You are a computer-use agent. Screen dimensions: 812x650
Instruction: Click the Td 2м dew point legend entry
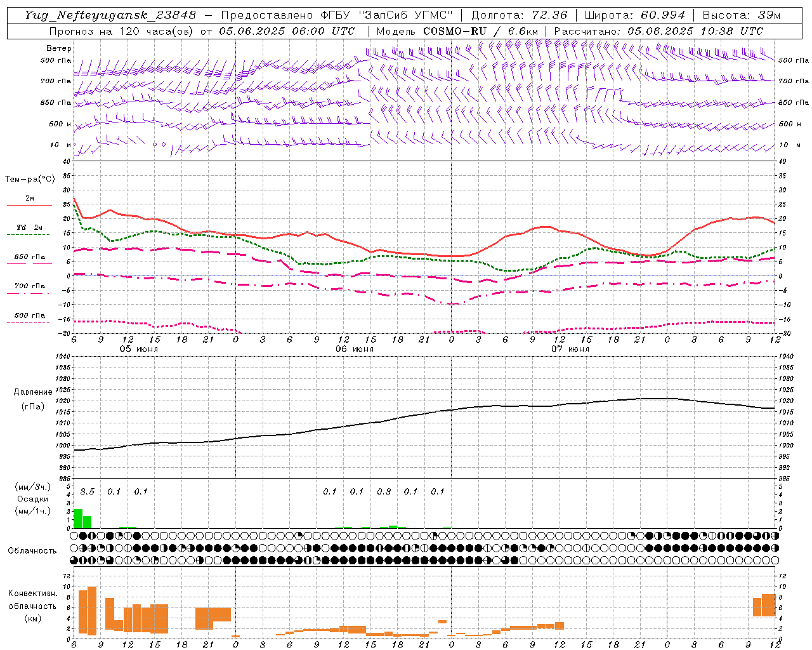click(29, 227)
